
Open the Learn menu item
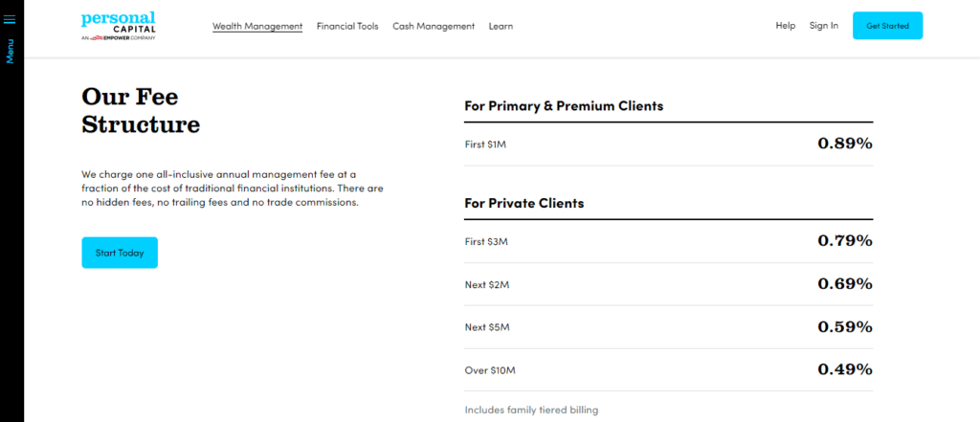[x=501, y=26]
